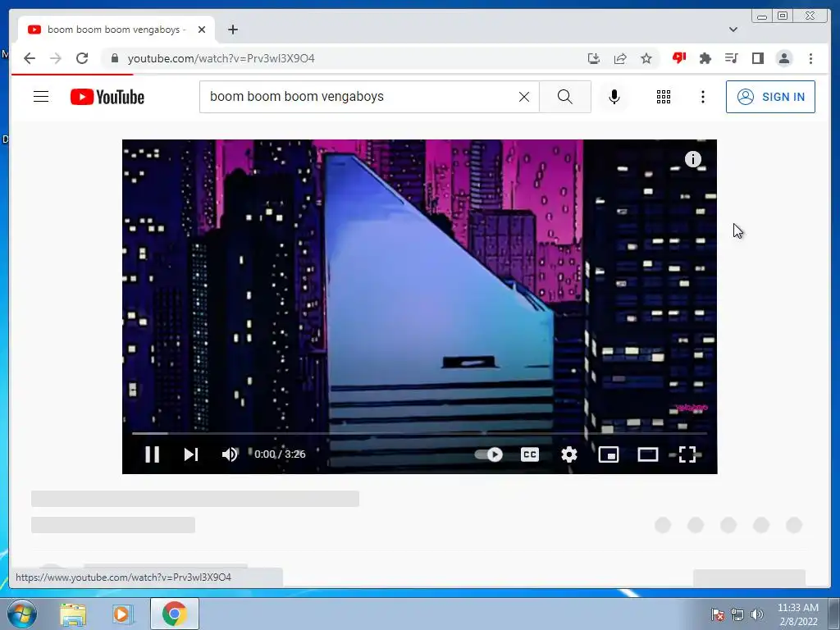
Task: Enter full screen mode
Action: click(x=687, y=454)
